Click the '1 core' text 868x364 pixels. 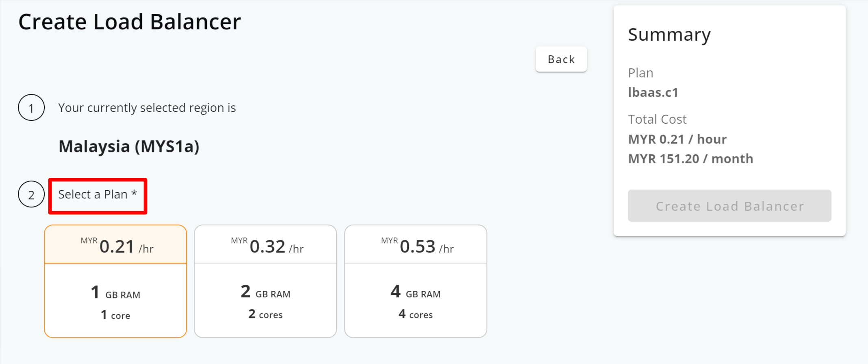click(x=115, y=315)
